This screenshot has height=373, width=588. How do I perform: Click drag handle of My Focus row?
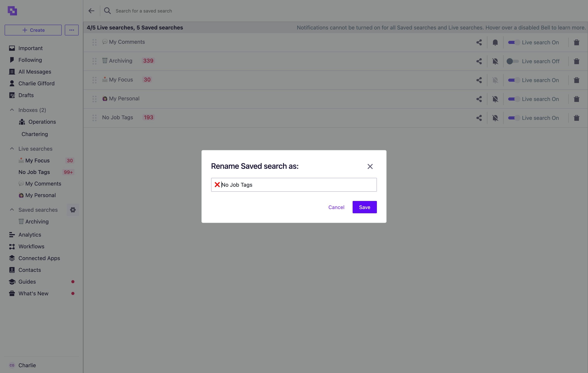coord(94,80)
